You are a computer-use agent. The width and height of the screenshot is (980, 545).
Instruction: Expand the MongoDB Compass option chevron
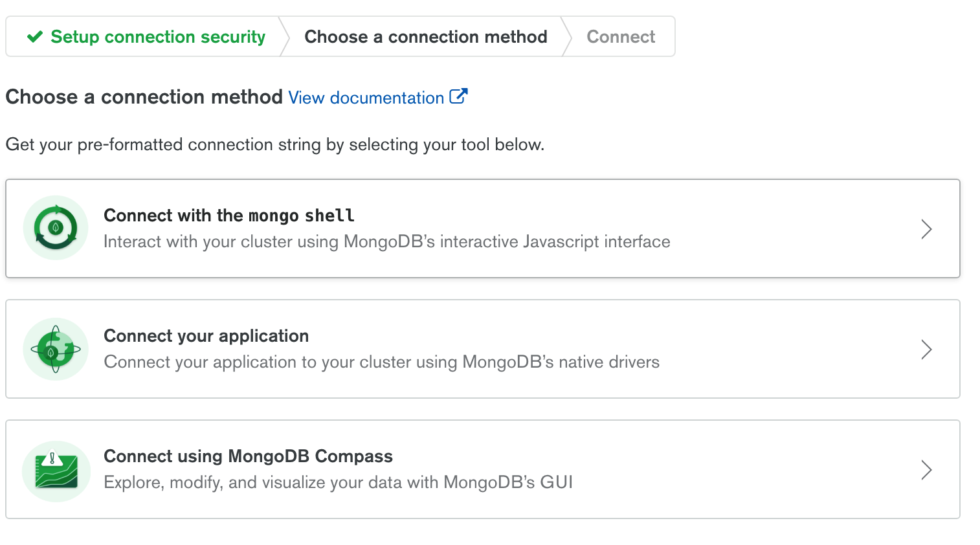point(926,470)
